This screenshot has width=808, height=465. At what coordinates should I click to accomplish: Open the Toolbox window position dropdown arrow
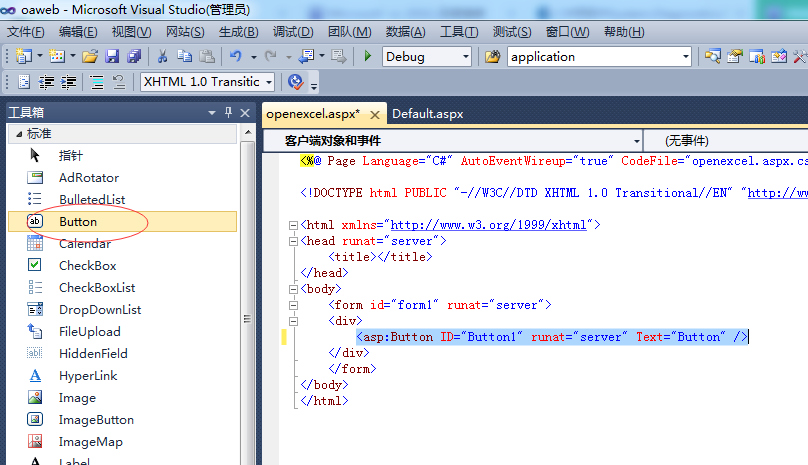(212, 112)
